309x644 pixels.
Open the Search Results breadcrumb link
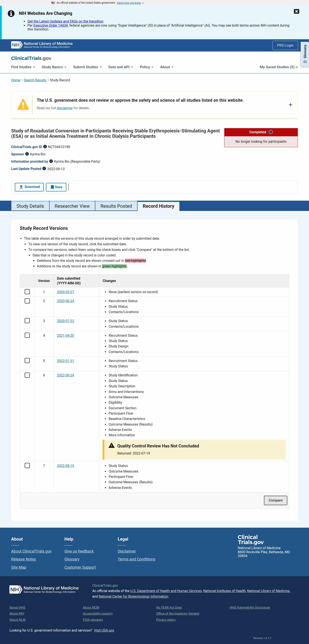(35, 80)
